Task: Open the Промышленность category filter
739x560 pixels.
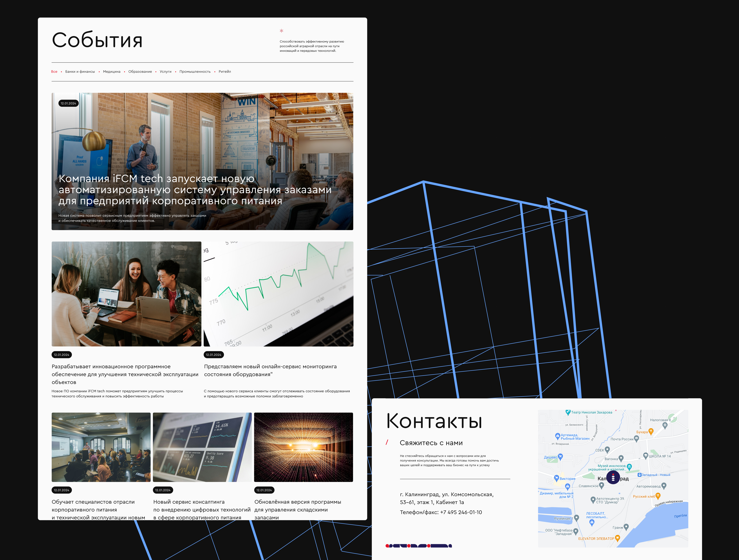Action: coord(195,72)
